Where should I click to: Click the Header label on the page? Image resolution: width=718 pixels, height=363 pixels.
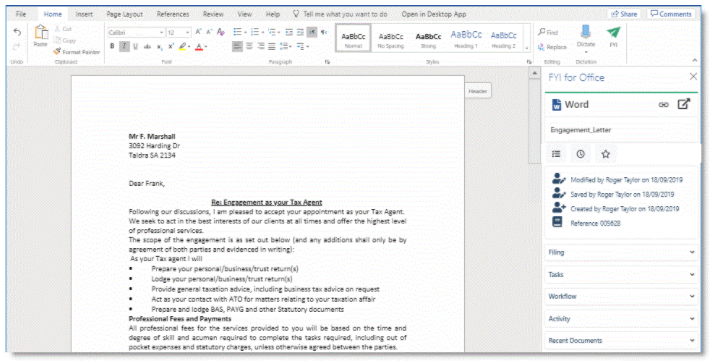[478, 91]
